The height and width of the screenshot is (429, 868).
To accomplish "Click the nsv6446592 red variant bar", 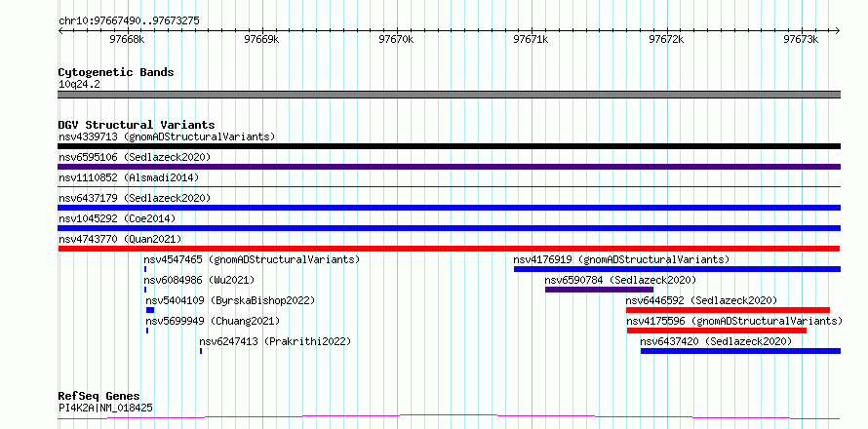I will tap(728, 310).
